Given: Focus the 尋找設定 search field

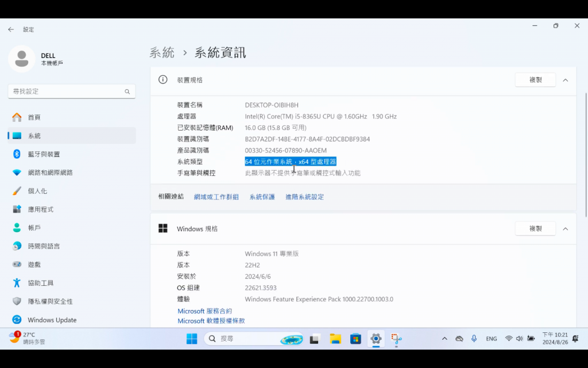Looking at the screenshot, I should pos(72,91).
